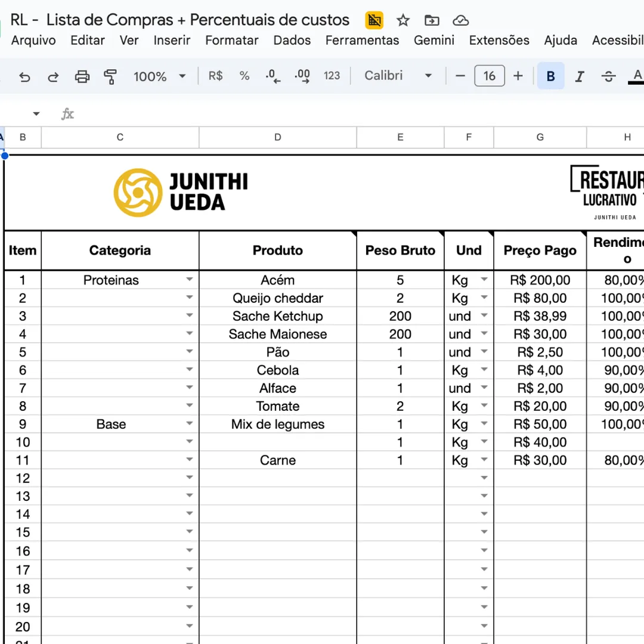Click the Undo arrow icon

tap(24, 76)
